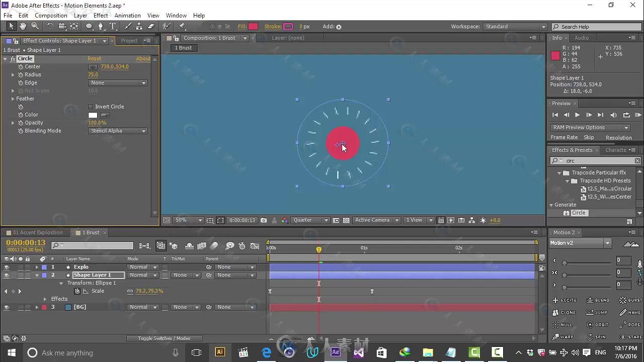644x362 pixels.
Task: Click the ORBIT button in Motion 2
Action: [x=598, y=325]
